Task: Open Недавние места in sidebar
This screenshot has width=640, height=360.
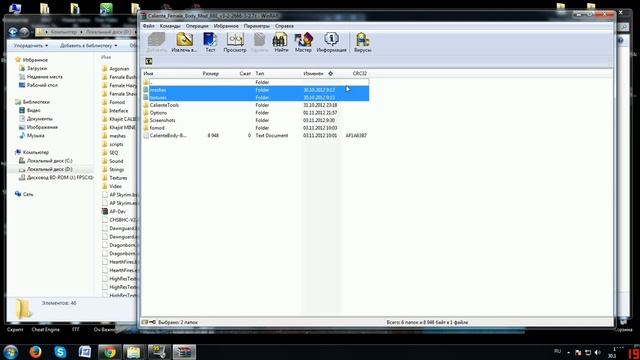Action: pyautogui.click(x=41, y=77)
